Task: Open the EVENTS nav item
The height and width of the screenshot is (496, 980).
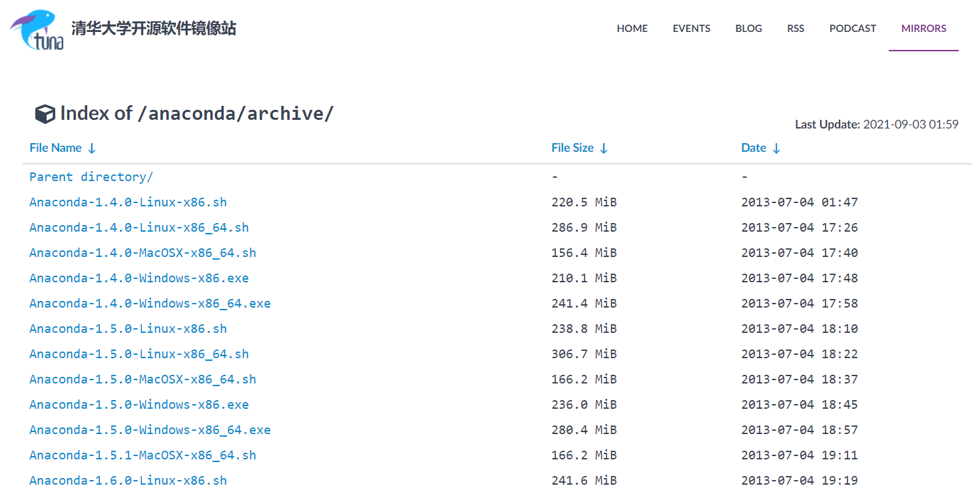Action: [692, 29]
